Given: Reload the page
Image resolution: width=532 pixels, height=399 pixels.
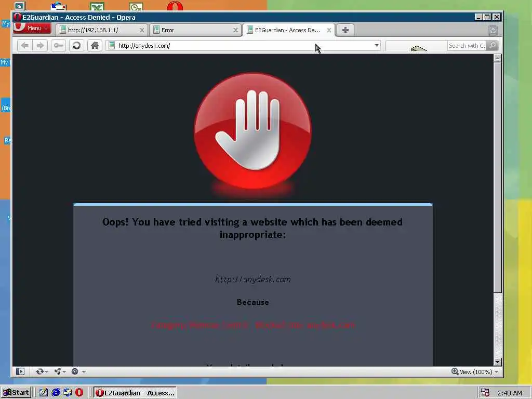Looking at the screenshot, I should tap(77, 46).
